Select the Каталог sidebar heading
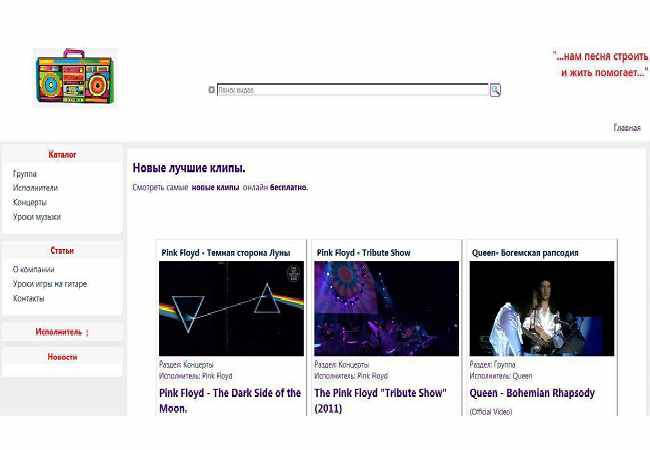Viewport: 650px width, 450px height. 62,155
